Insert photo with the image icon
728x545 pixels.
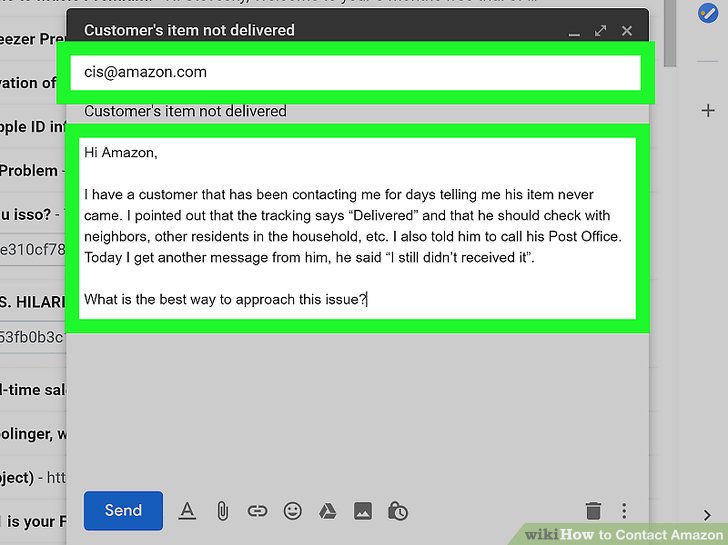[x=363, y=512]
